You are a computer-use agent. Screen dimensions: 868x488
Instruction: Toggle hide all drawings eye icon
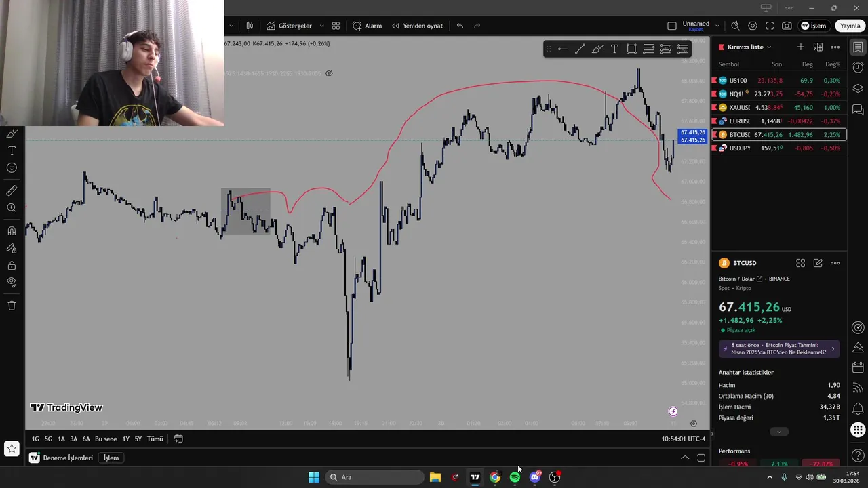pyautogui.click(x=12, y=282)
